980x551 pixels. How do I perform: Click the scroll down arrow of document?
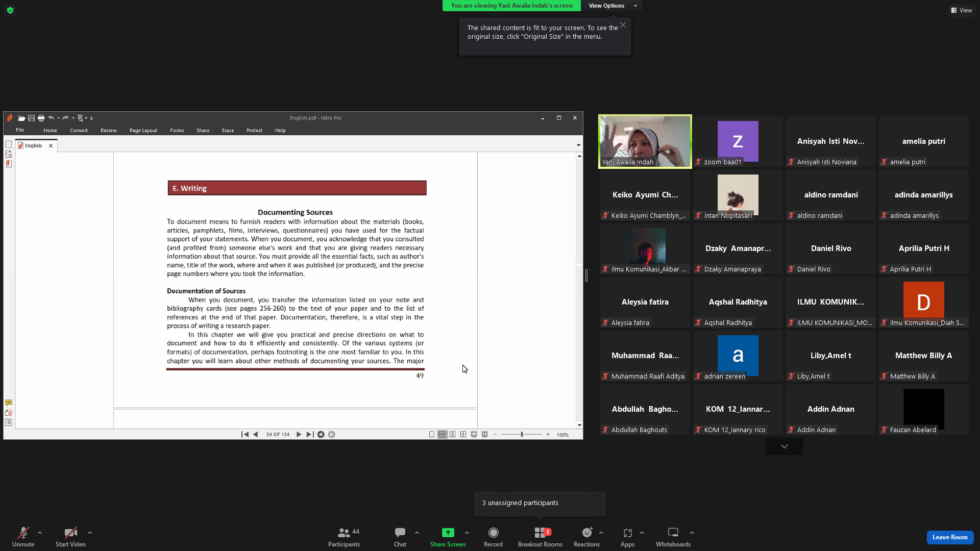tap(579, 425)
